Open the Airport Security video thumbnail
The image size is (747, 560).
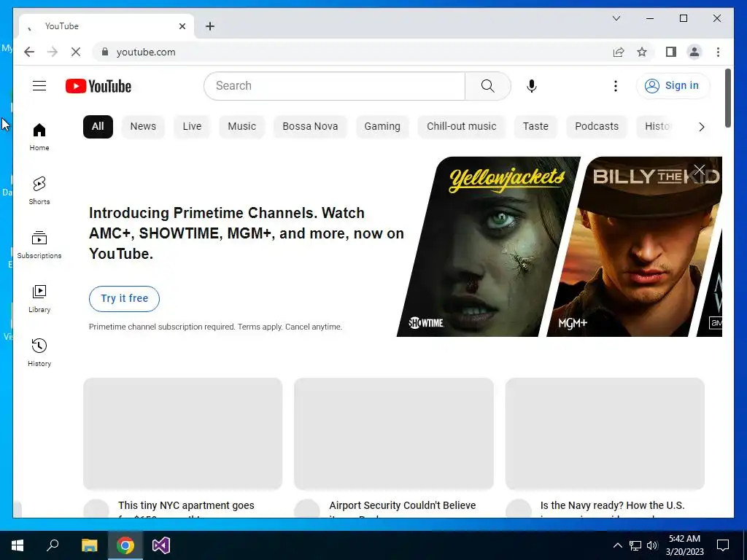point(394,433)
